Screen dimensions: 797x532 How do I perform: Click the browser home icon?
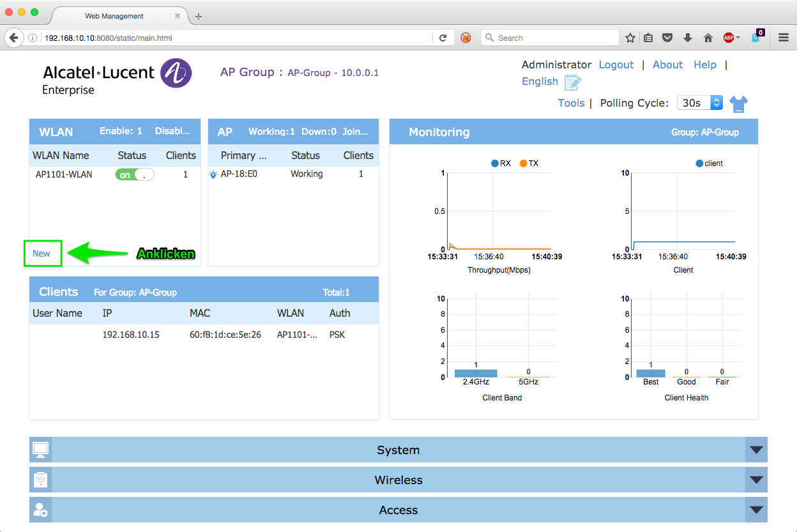coord(708,38)
